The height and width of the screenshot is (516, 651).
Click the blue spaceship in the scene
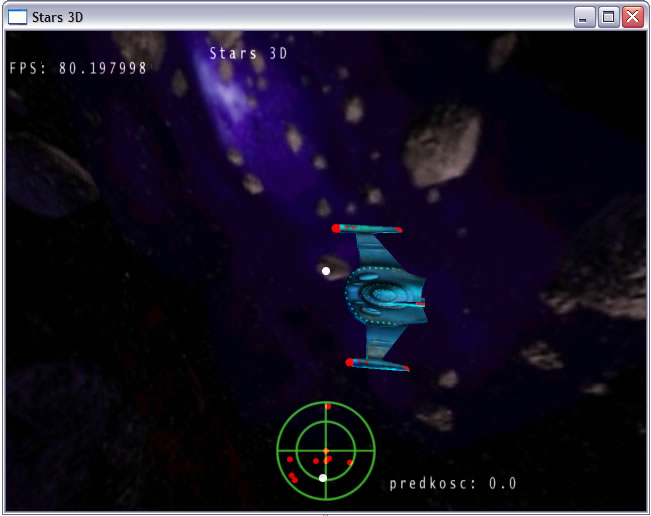coord(380,297)
